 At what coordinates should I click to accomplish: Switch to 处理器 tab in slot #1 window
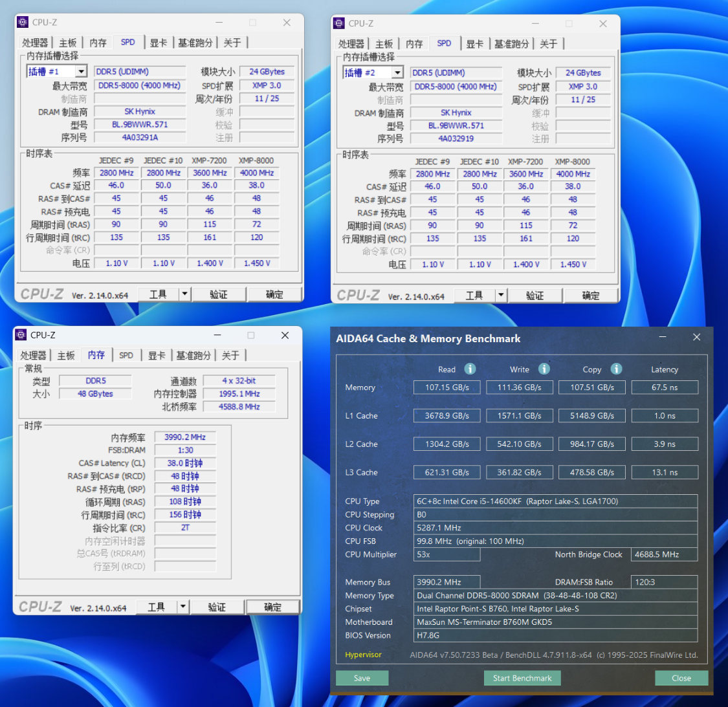click(x=35, y=43)
